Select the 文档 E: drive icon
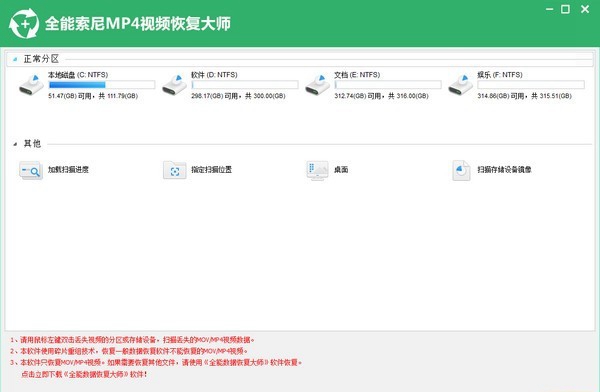The image size is (600, 392). pos(317,85)
